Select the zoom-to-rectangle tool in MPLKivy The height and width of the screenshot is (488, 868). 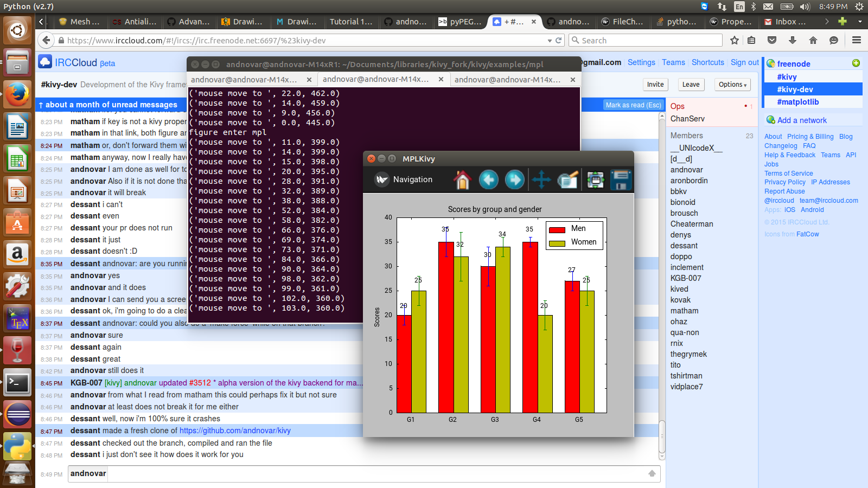tap(568, 179)
